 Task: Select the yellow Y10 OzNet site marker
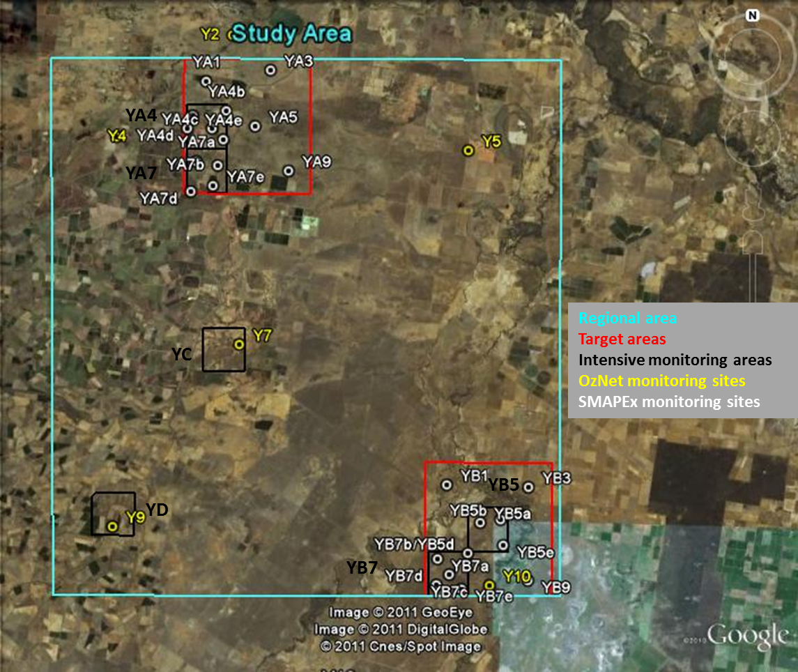489,585
